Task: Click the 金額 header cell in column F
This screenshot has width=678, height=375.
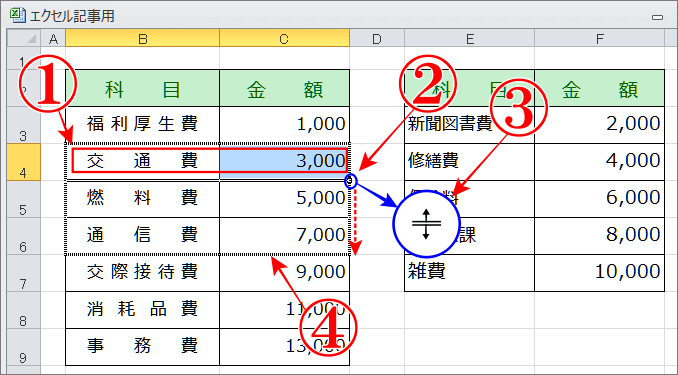Action: tap(599, 88)
